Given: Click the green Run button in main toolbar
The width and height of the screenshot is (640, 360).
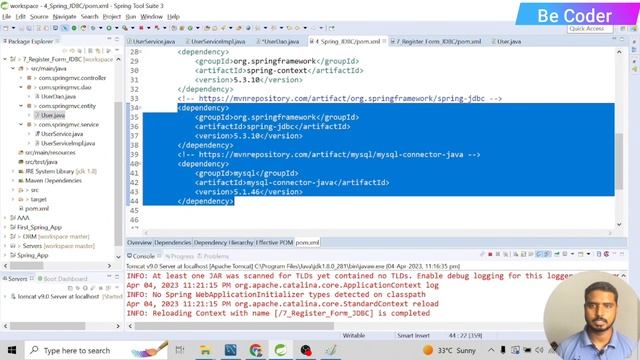Looking at the screenshot, I should click(x=109, y=28).
